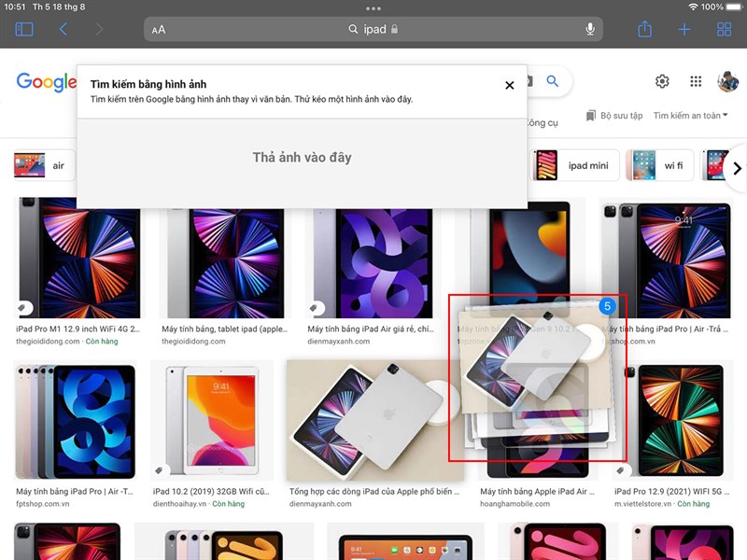Open the Google apps grid icon
Screen dimensions: 747x560
(x=696, y=82)
